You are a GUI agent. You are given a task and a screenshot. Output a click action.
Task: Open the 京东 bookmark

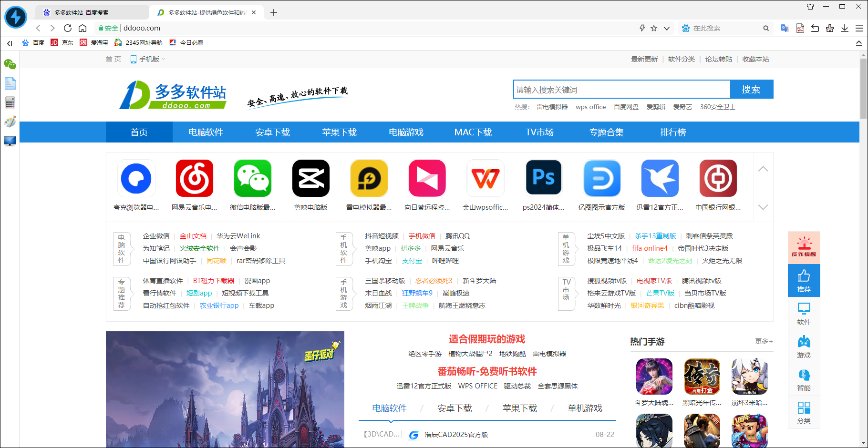62,43
